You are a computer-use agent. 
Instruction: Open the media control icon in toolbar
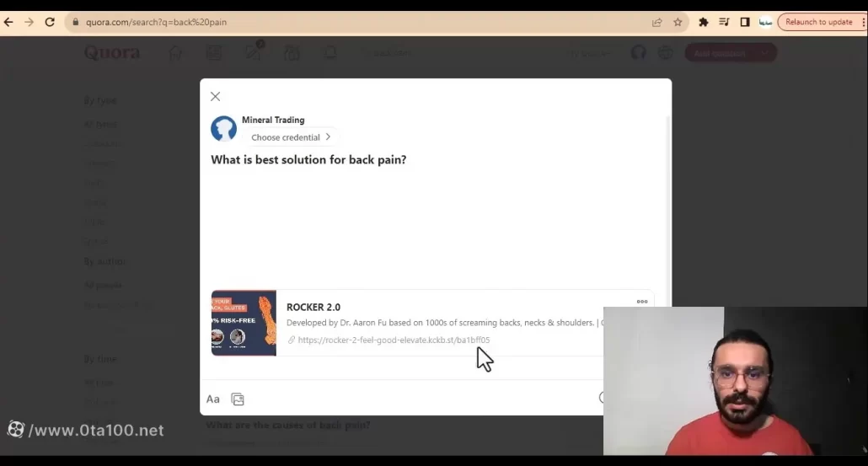(724, 22)
